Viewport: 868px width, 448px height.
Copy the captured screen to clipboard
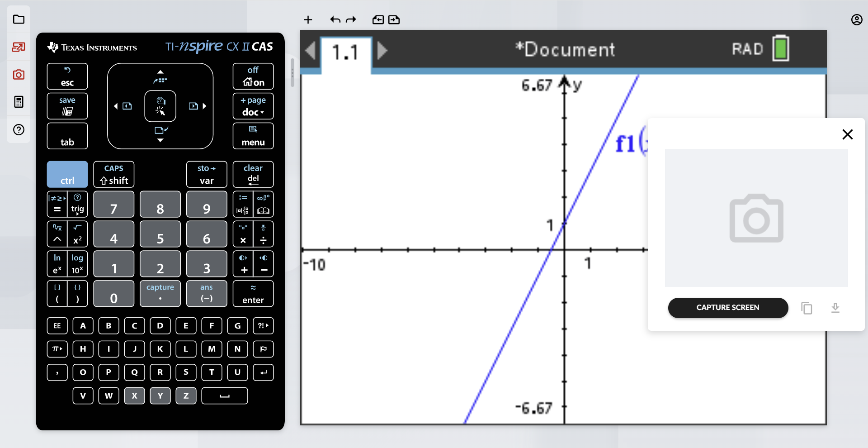tap(807, 308)
